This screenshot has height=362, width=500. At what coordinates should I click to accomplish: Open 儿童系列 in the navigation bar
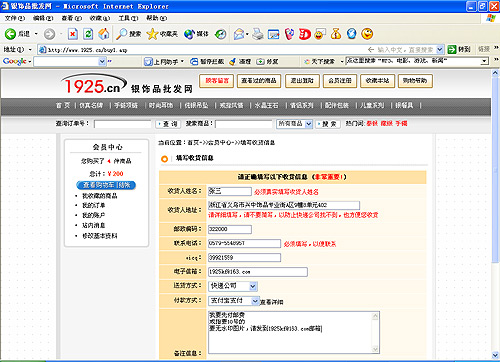[x=372, y=105]
